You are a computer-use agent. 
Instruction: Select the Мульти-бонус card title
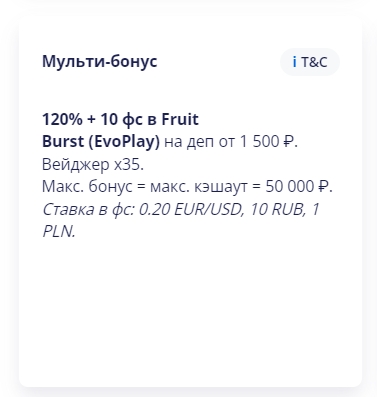pos(99,61)
